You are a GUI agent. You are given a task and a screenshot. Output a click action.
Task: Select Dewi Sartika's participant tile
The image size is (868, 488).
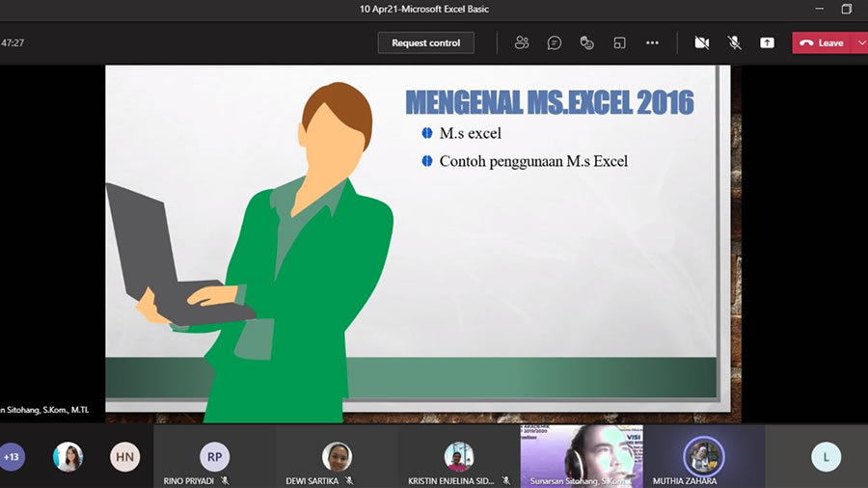pyautogui.click(x=337, y=456)
